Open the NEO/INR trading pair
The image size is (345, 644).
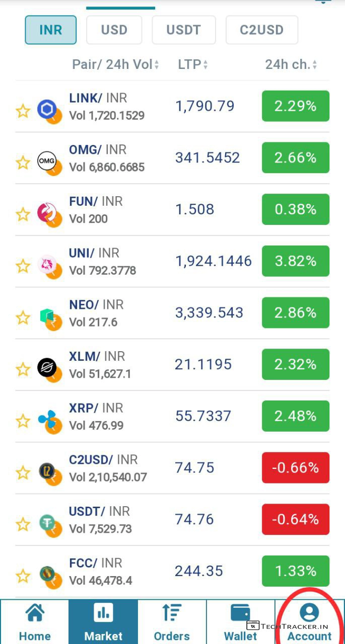pos(96,312)
